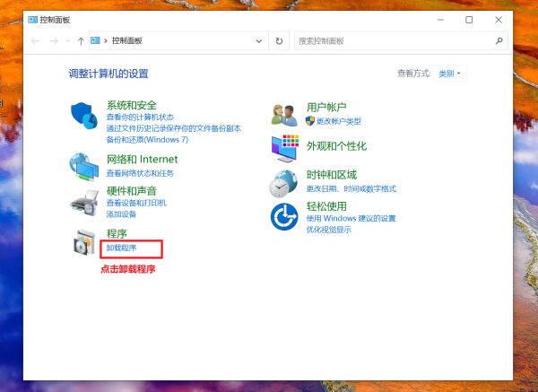The image size is (538, 392).
Task: Expand the breadcrumb chevron before 控制面板
Action: pos(106,40)
